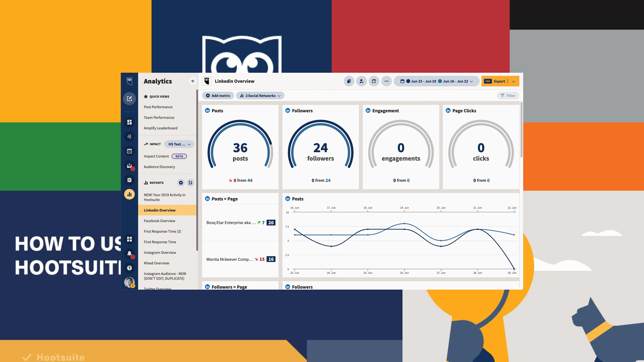Create a new report with the plus icon
Screen dimensions: 644x362
181,183
